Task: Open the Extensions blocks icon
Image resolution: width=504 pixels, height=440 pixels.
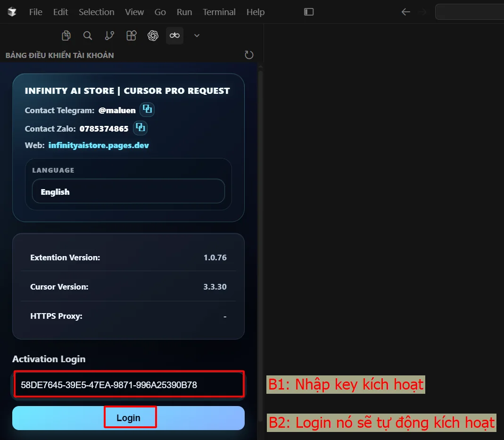Action: [x=132, y=35]
